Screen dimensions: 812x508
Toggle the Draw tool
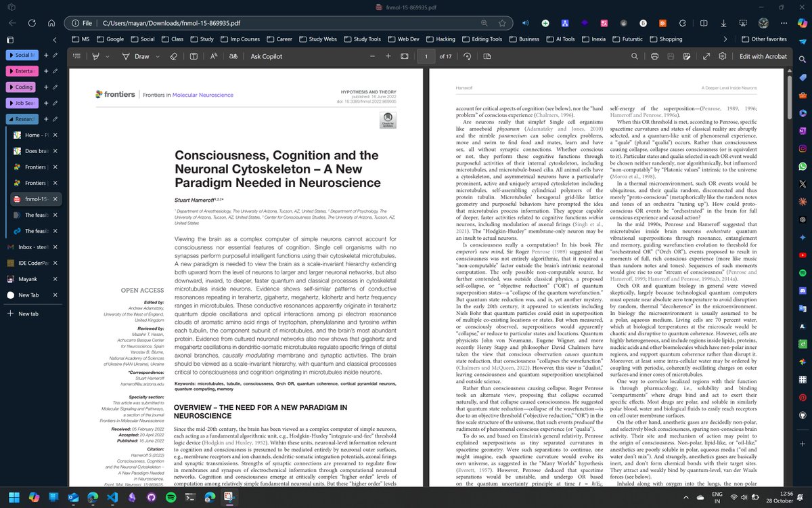tap(135, 56)
